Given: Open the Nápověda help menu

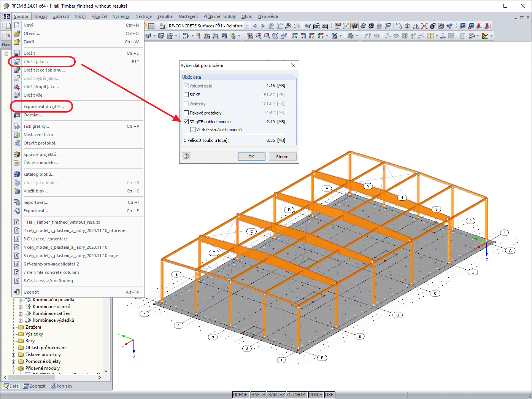Looking at the screenshot, I should tap(268, 16).
